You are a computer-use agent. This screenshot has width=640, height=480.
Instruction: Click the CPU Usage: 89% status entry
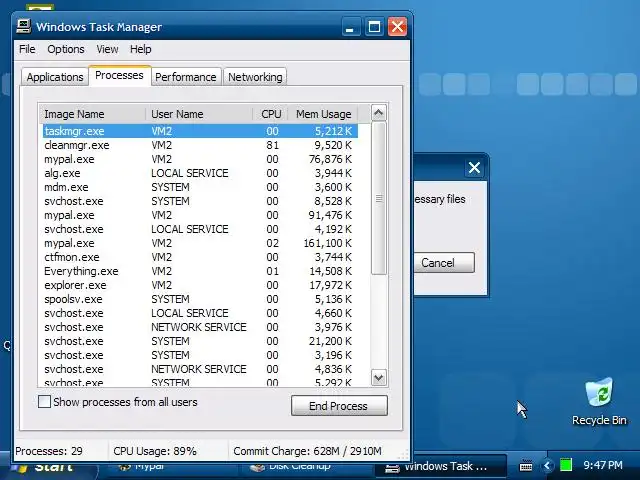[x=155, y=451]
